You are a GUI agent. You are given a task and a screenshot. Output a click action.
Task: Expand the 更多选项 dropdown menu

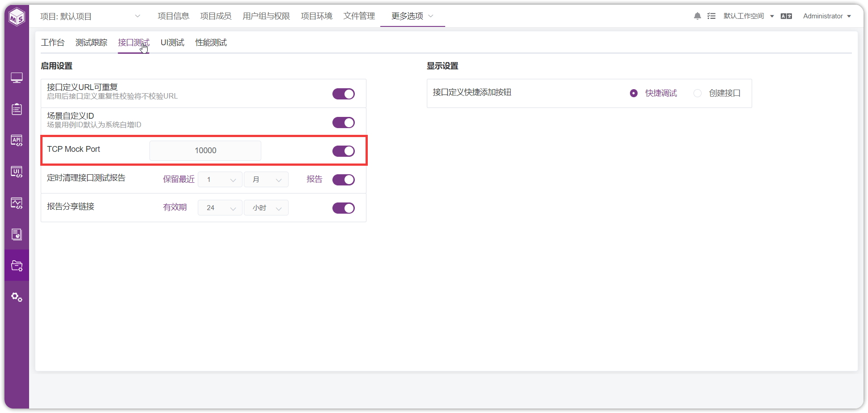point(412,16)
